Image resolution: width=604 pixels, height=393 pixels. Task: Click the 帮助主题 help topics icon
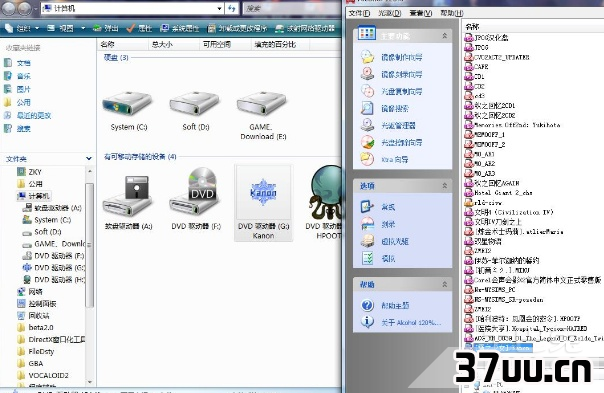click(x=367, y=305)
